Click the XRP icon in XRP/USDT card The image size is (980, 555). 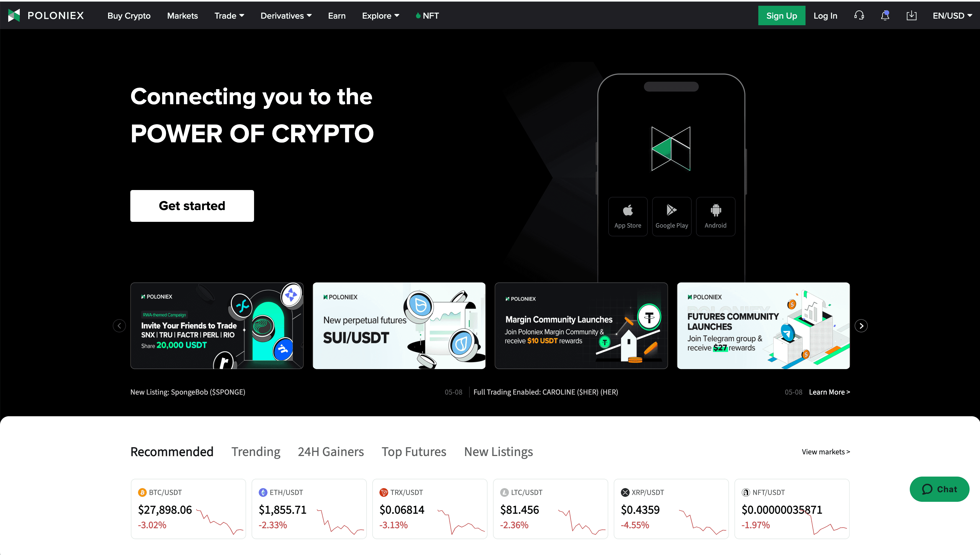point(625,492)
